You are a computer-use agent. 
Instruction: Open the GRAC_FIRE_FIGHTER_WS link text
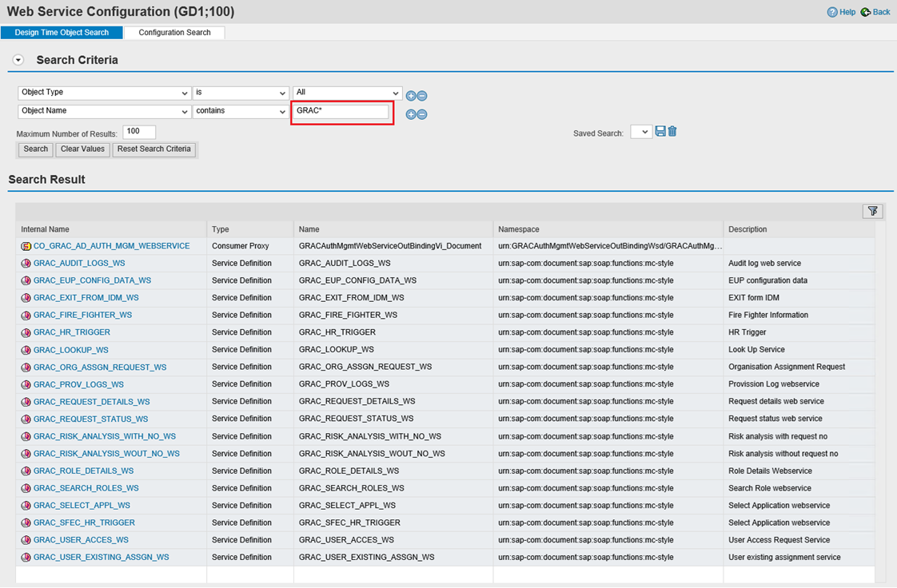point(82,315)
